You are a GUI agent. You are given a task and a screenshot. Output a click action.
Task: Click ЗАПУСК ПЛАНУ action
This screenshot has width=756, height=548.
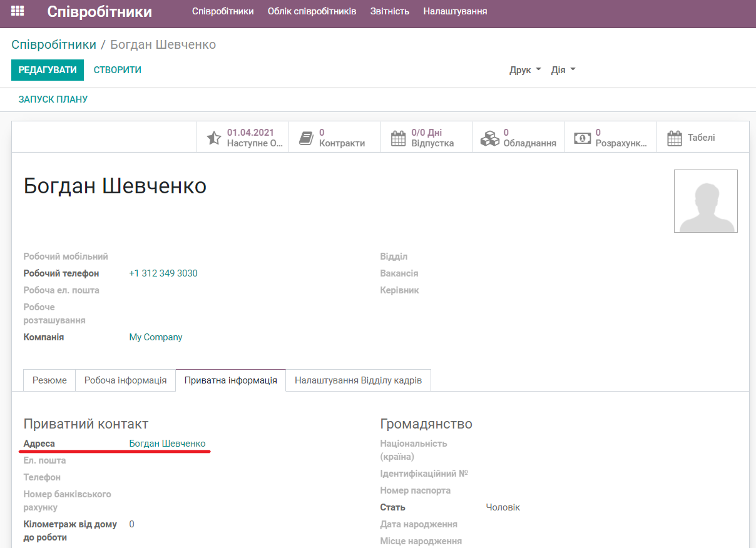pyautogui.click(x=53, y=99)
